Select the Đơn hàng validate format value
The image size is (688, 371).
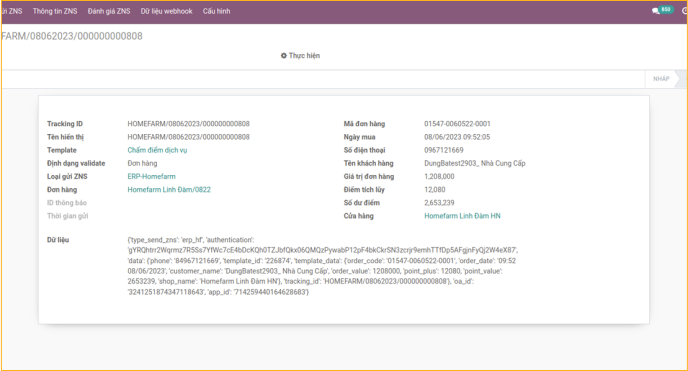click(x=142, y=163)
